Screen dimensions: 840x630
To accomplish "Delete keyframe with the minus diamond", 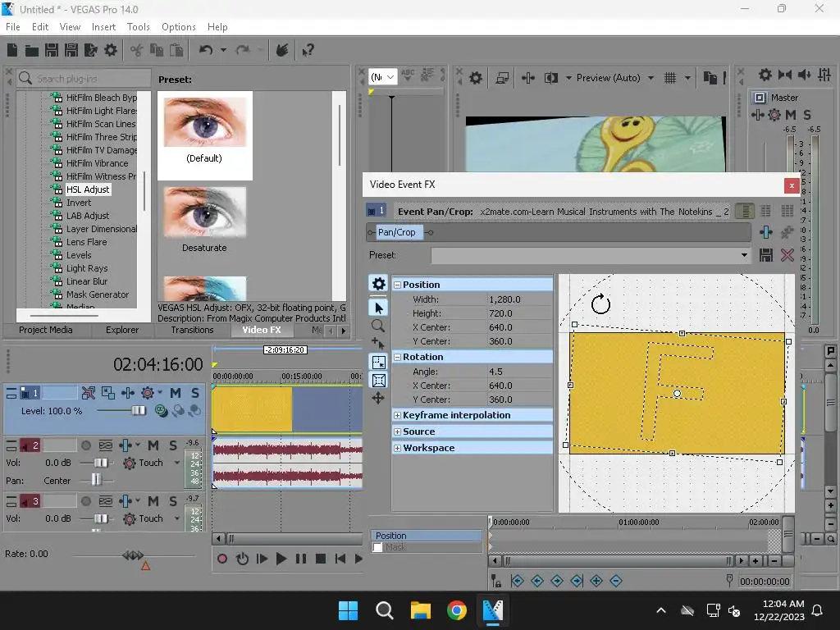I will tap(616, 581).
